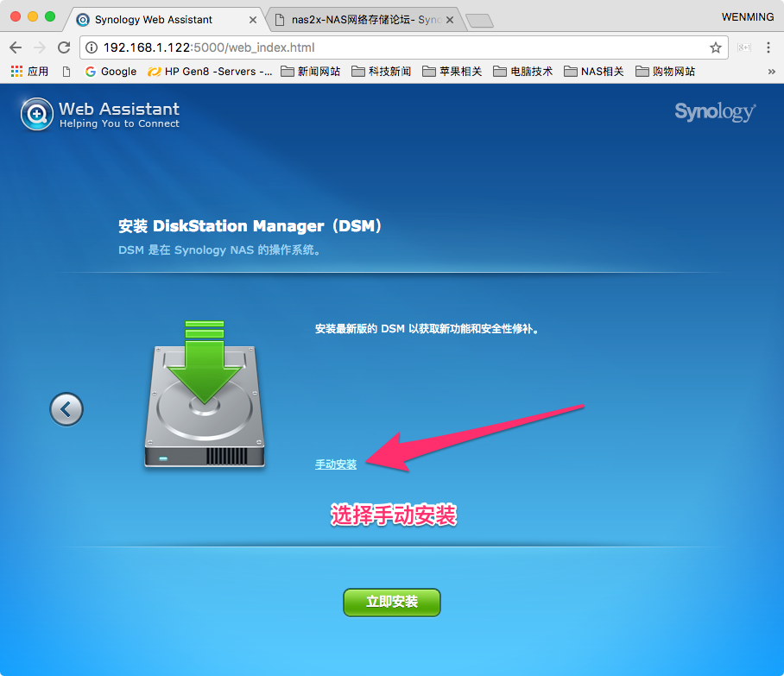
Task: Bookmark this page with the star icon
Action: pos(715,48)
